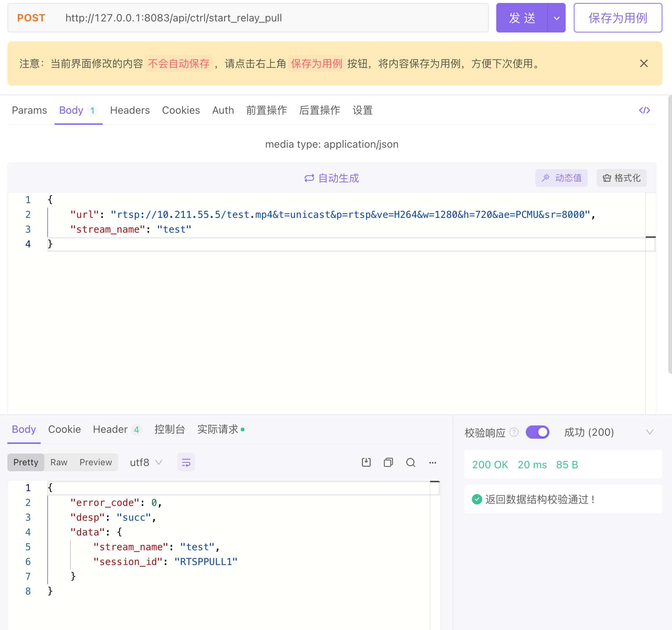672x630 pixels.
Task: Select the Preview view mode
Action: (x=96, y=462)
